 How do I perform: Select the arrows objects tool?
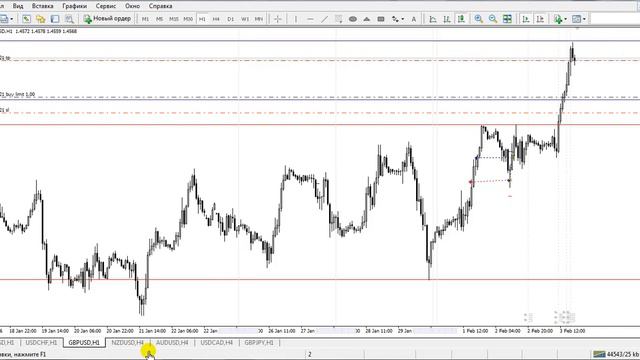[x=395, y=19]
